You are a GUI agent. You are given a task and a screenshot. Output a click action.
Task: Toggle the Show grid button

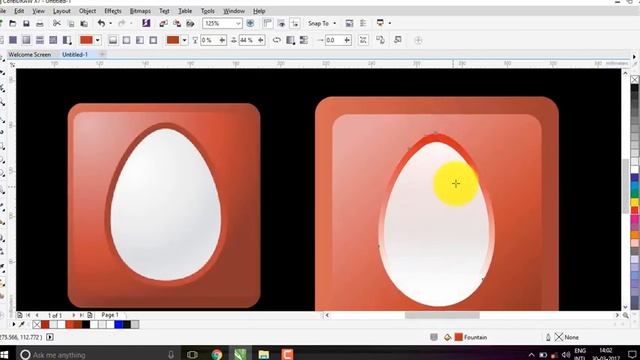click(281, 23)
